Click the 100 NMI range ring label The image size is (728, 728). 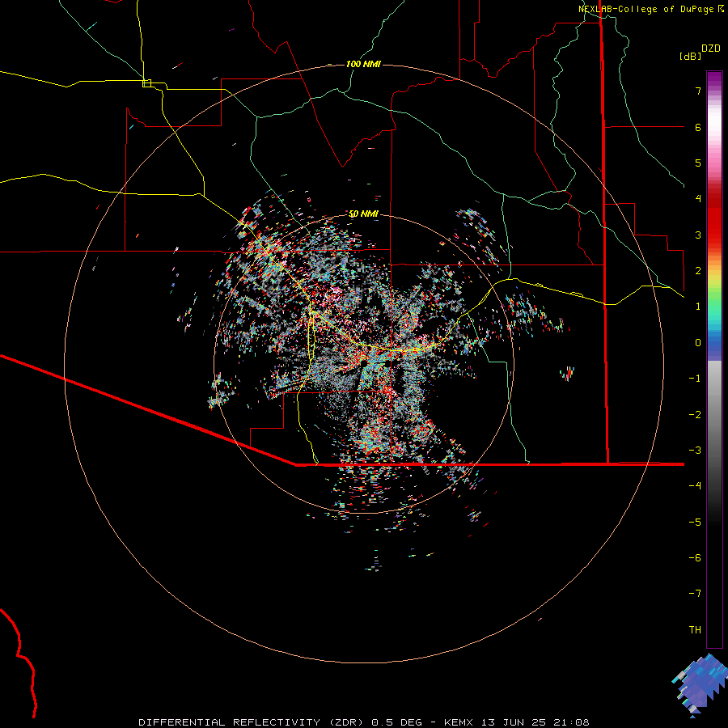[363, 64]
